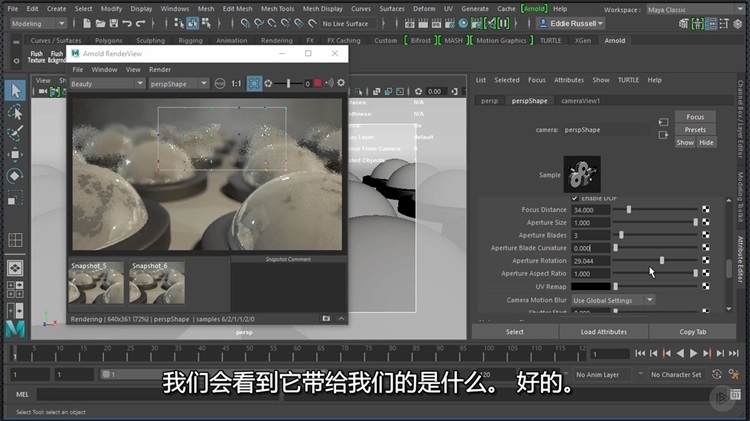Screen dimensions: 750x421
Task: Toggle the audio speaker icon in RenderView
Action: coord(330,83)
